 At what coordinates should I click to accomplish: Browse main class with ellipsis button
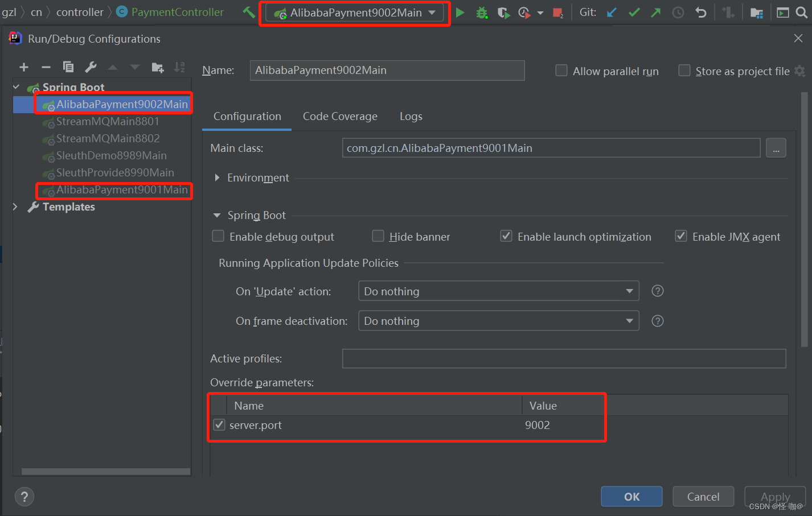[776, 148]
